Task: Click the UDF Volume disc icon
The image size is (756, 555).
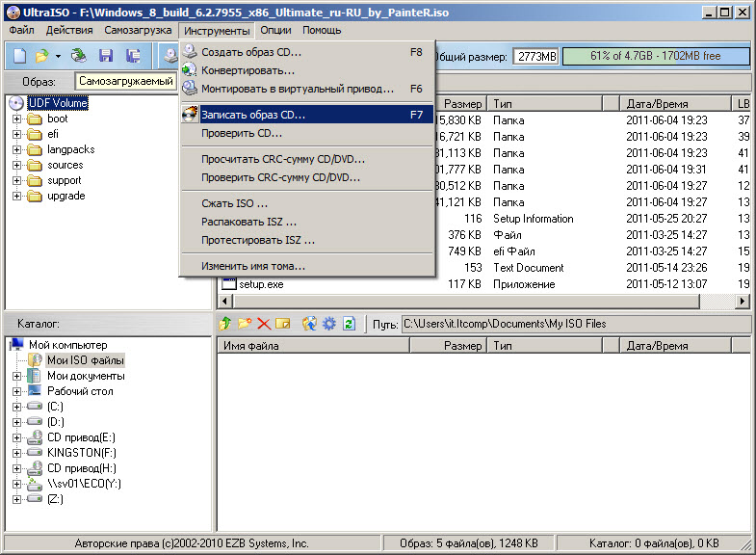Action: (x=17, y=103)
